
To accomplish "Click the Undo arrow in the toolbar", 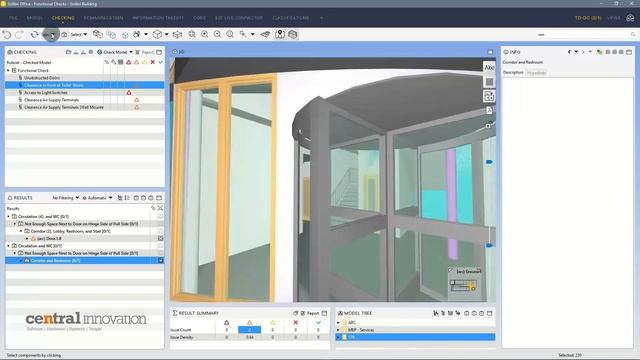I will (7, 35).
